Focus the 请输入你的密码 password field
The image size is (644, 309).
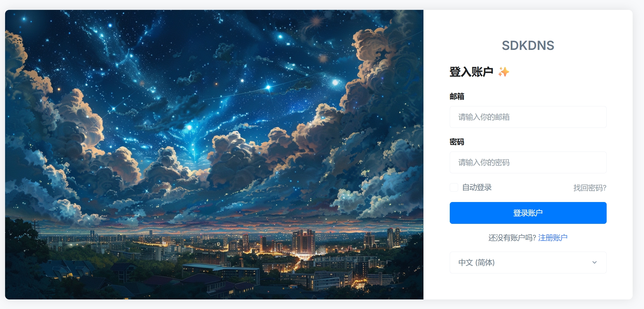tap(528, 162)
